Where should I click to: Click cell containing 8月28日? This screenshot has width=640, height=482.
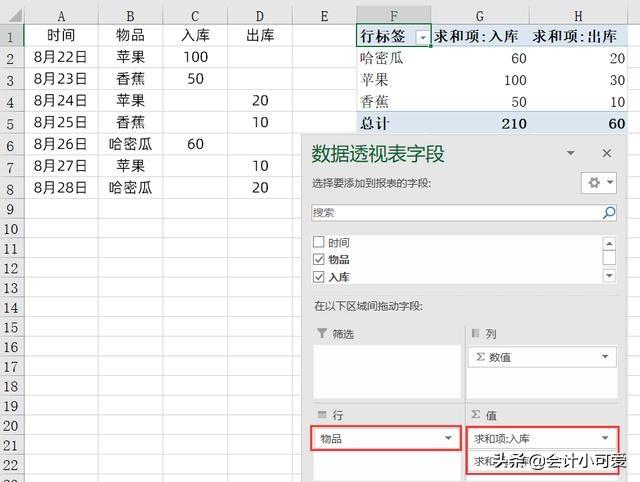(x=61, y=188)
